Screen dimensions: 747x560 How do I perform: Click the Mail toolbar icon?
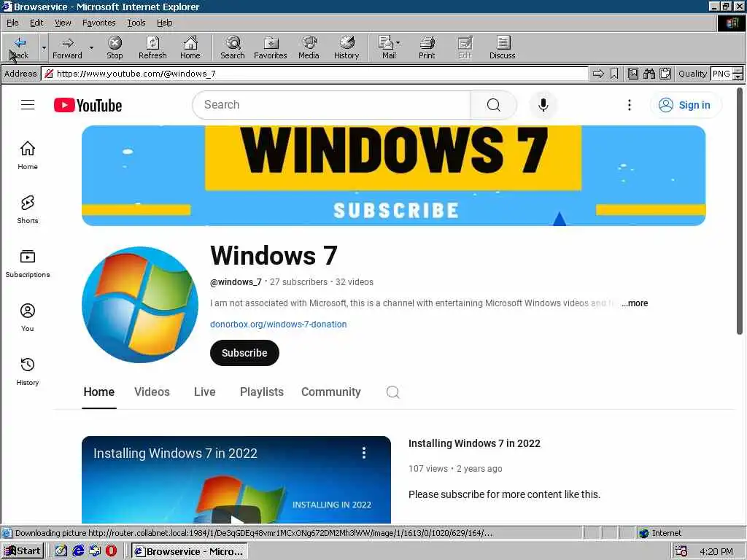coord(389,47)
